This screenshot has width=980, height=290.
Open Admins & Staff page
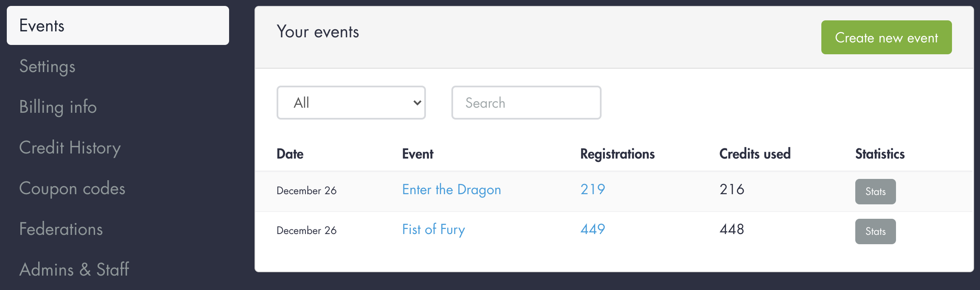click(x=74, y=269)
